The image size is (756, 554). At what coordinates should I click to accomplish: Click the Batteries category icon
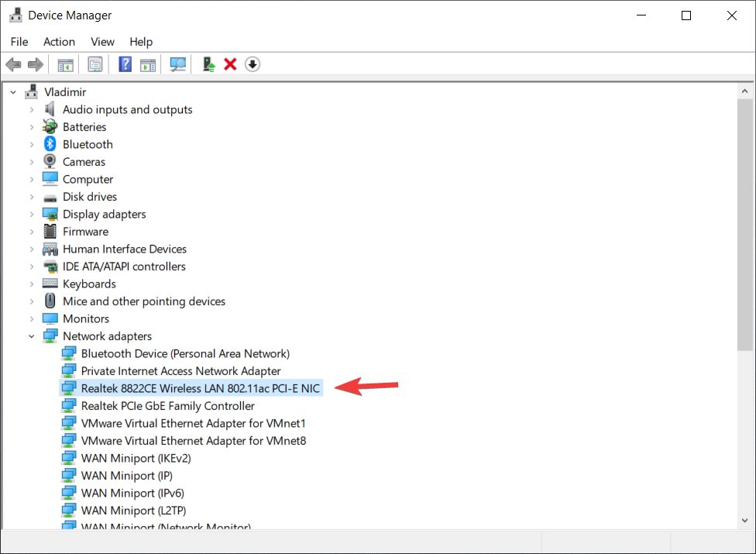(50, 127)
